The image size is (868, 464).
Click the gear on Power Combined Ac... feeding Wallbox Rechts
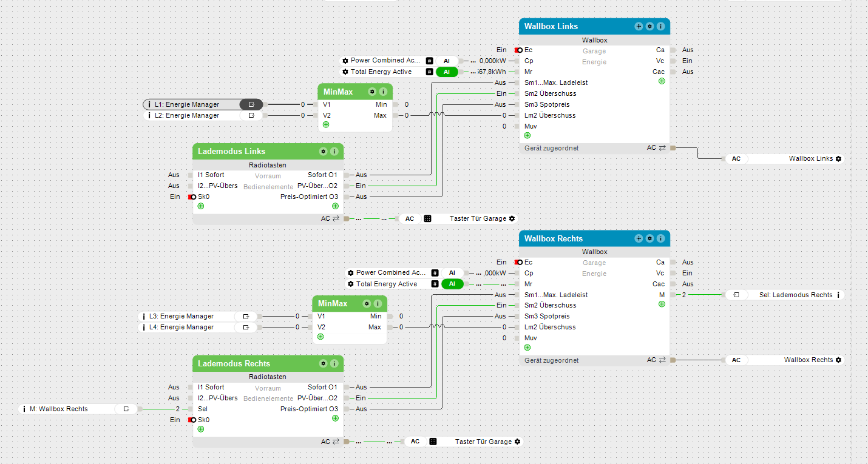(x=351, y=273)
